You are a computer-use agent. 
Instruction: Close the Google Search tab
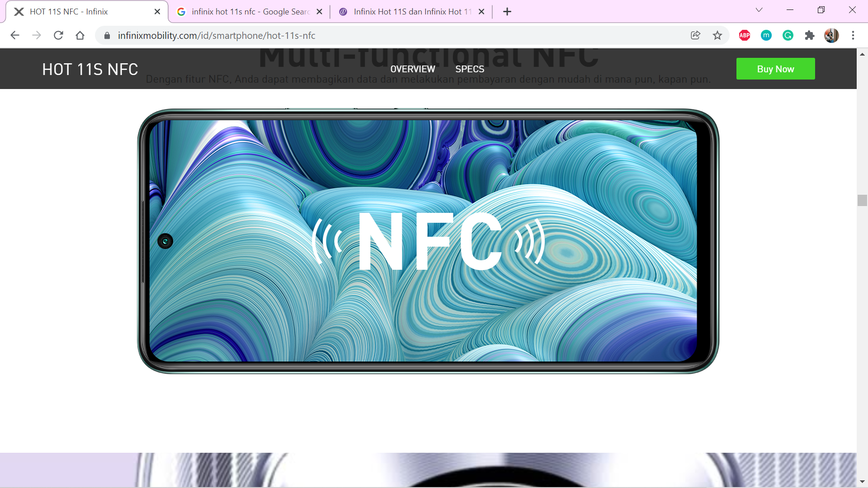pyautogui.click(x=320, y=12)
